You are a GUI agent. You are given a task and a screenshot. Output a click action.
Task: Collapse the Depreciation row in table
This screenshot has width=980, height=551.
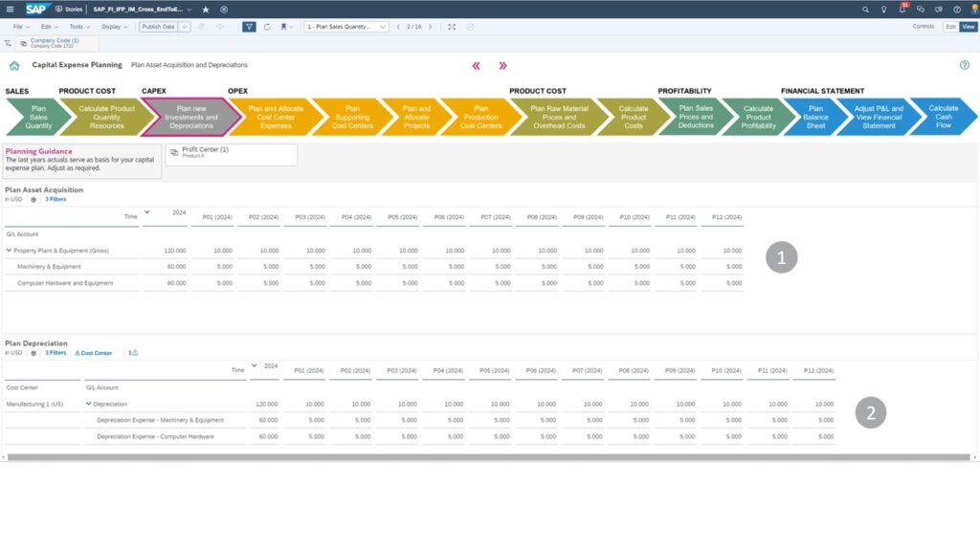click(x=89, y=404)
